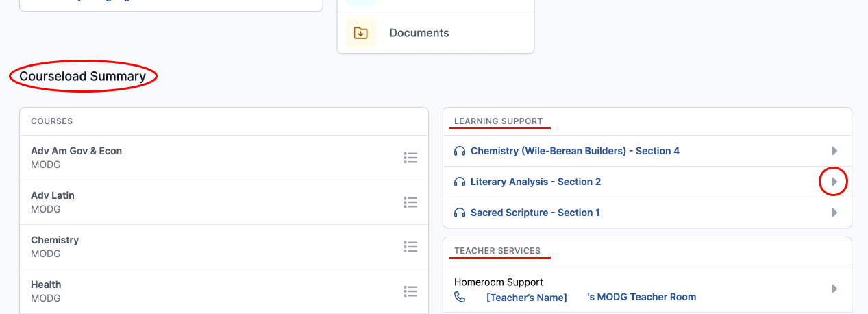This screenshot has height=314, width=868.
Task: Click headphones icon next to Chemistry Section 4
Action: pos(460,151)
